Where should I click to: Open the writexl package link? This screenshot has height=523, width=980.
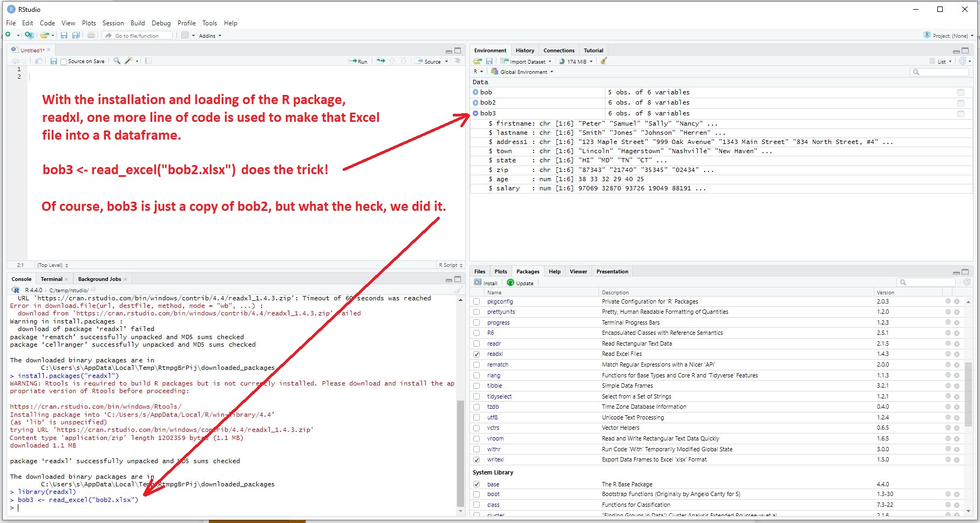[495, 460]
